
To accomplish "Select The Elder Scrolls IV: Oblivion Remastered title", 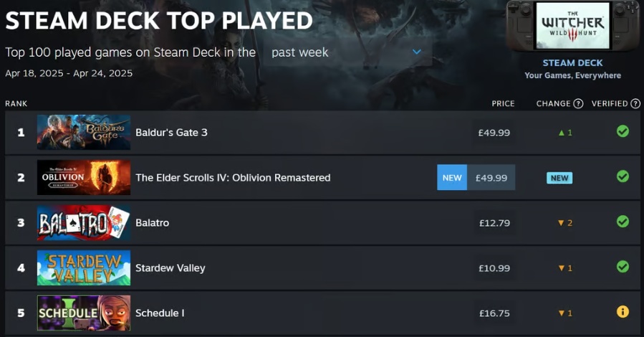I will click(x=233, y=178).
